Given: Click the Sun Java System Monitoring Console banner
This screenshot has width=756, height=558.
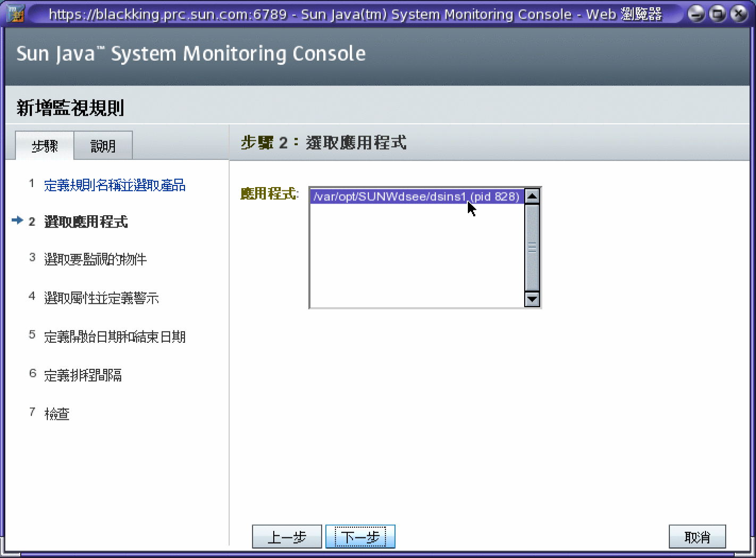Looking at the screenshot, I should click(191, 54).
